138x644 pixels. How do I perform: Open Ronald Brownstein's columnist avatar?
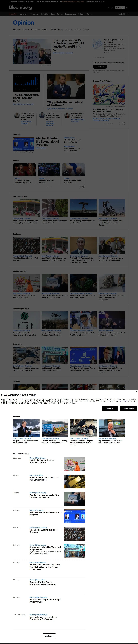(x=42, y=115)
